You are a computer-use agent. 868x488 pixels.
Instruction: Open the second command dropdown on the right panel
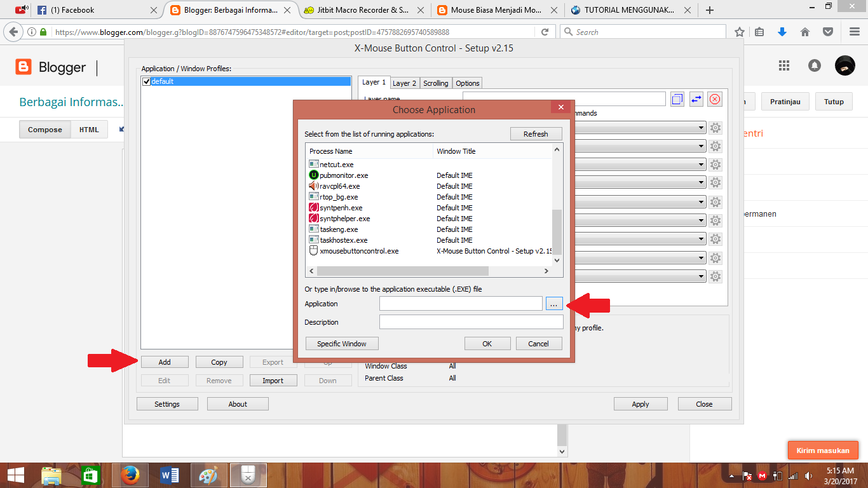tap(702, 146)
